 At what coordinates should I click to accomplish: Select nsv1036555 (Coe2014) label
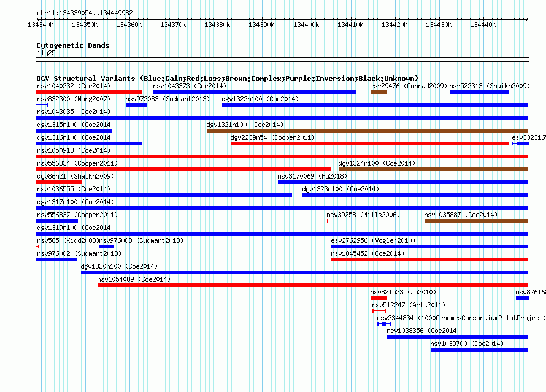(x=74, y=189)
